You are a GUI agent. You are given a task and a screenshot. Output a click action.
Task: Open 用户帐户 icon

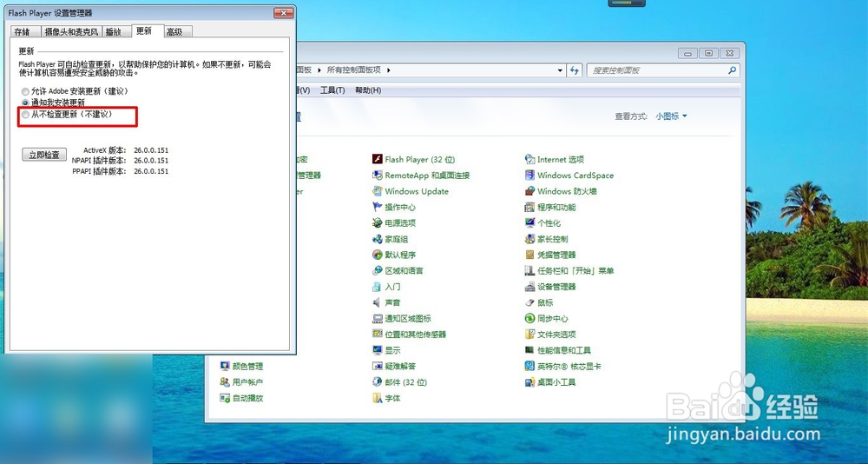click(225, 382)
